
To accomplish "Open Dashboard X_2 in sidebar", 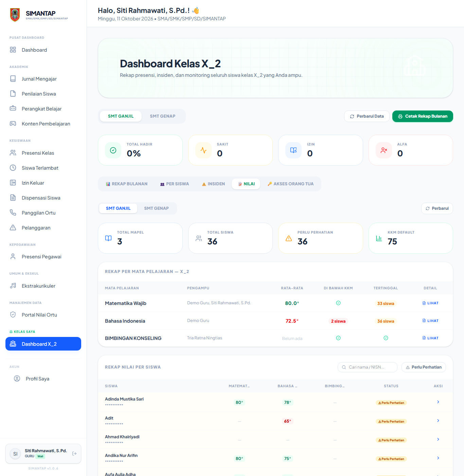I will (43, 344).
